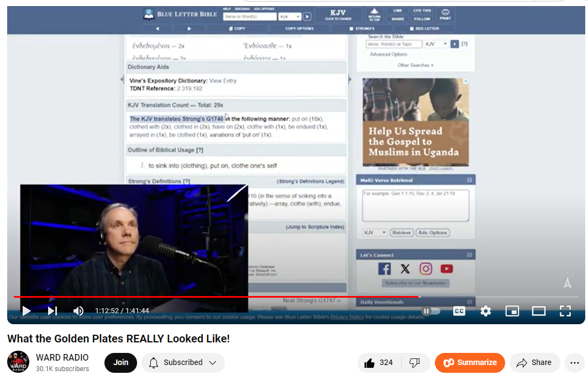The width and height of the screenshot is (588, 375).
Task: Toggle STRONG'S checkbox in BLB toolbar
Action: 351,29
